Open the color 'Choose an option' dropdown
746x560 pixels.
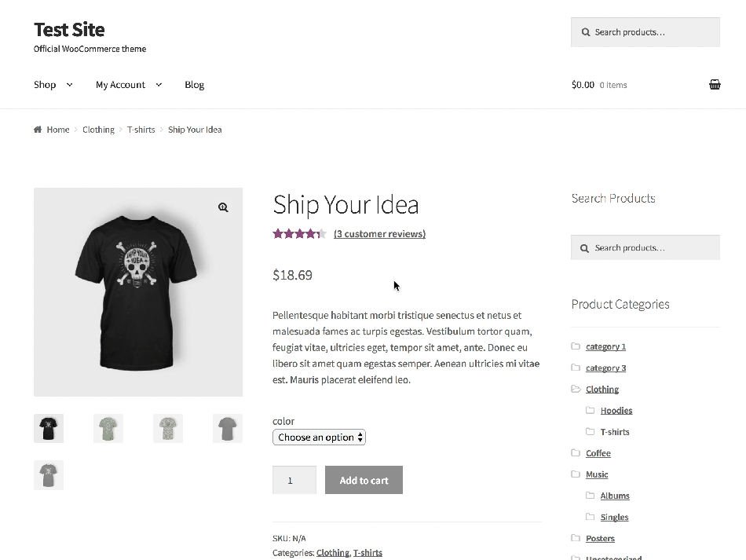[x=319, y=437]
